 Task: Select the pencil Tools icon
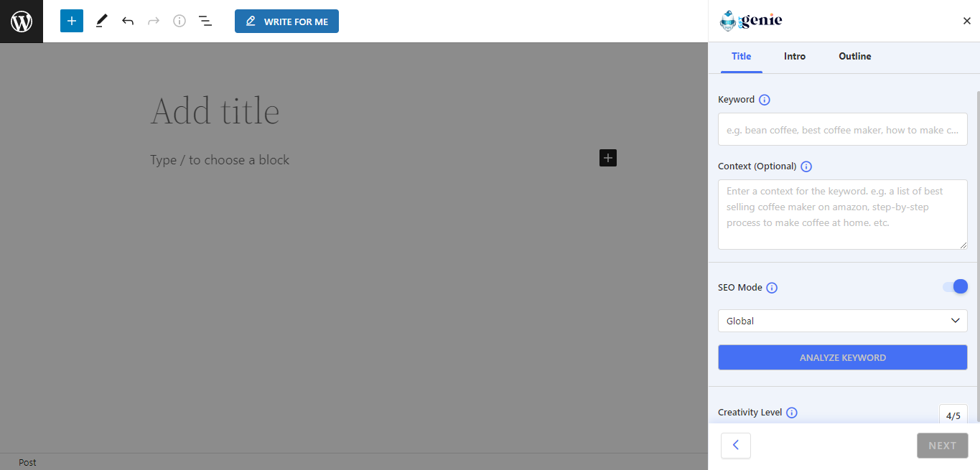pos(101,21)
